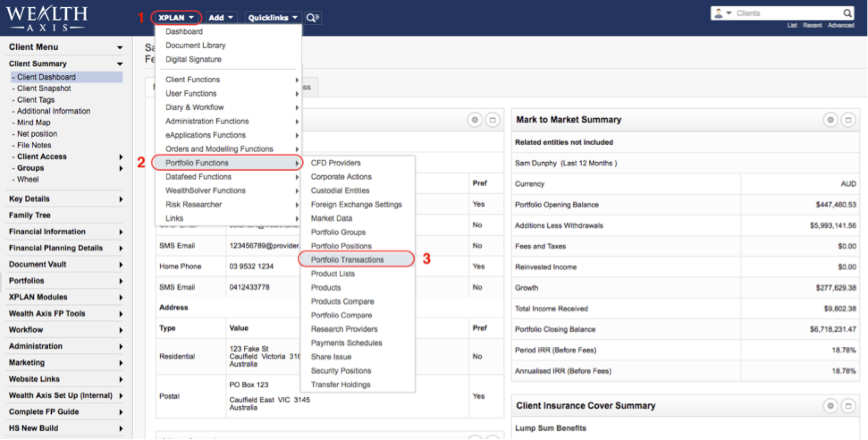The image size is (868, 440).
Task: Minimize the contact details panel
Action: tap(492, 120)
